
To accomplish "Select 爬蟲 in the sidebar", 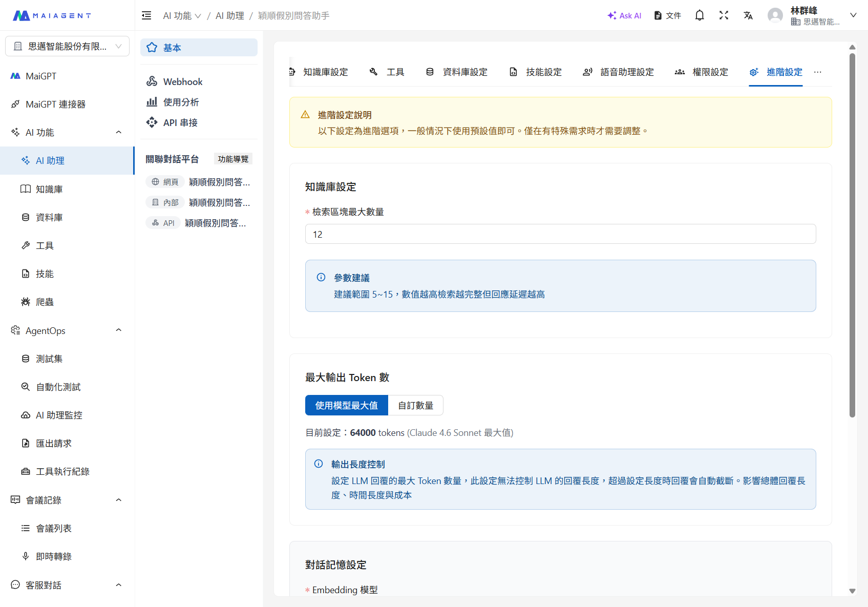I will pos(44,302).
